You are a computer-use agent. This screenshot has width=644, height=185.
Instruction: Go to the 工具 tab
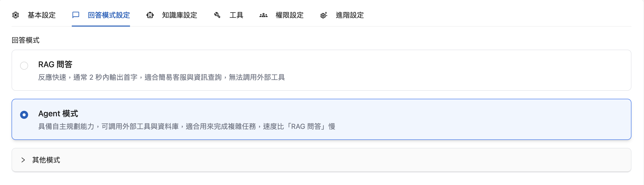pyautogui.click(x=236, y=15)
